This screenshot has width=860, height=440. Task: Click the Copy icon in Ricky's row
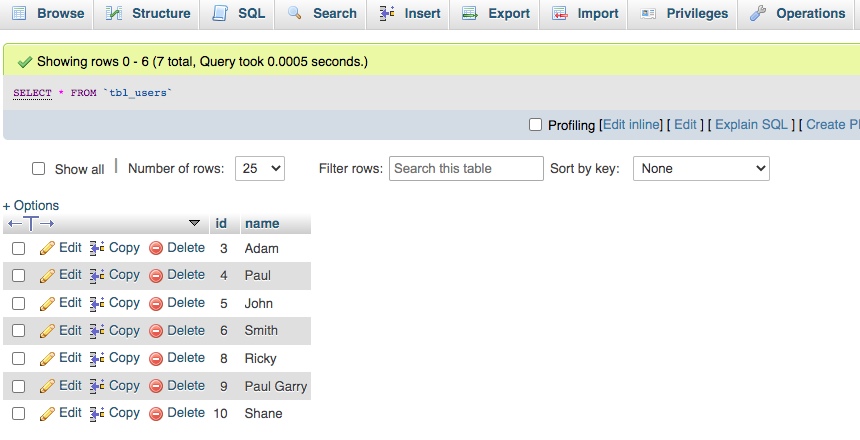(97, 359)
